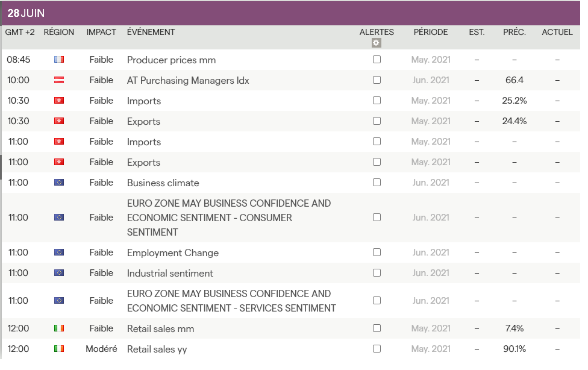Select the Employment Change event name
The width and height of the screenshot is (588, 370).
[x=172, y=253]
